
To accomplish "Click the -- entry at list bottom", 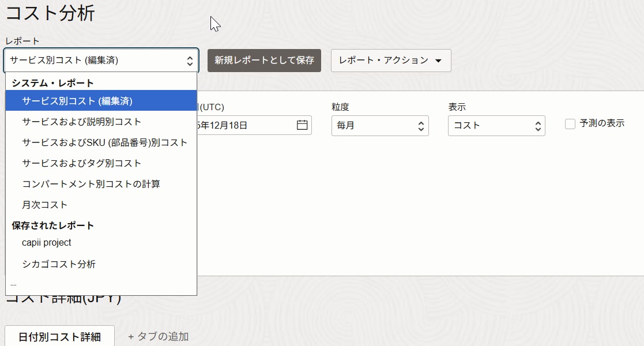I will point(14,285).
